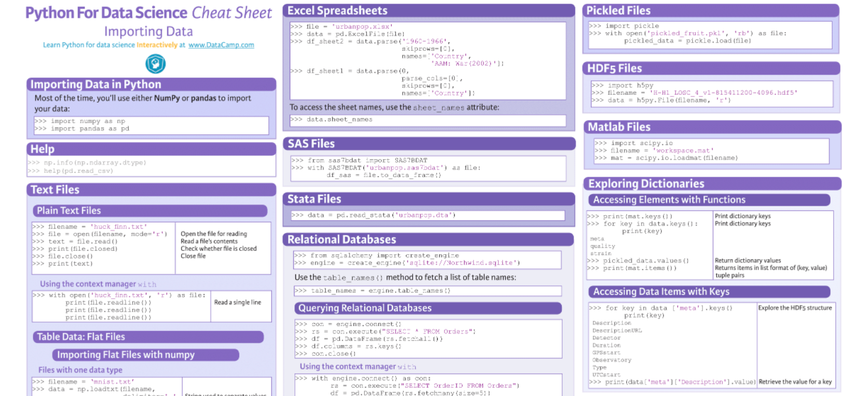868x396 pixels.
Task: Click the 'Querying Relational Databases' subheader
Action: 428,308
